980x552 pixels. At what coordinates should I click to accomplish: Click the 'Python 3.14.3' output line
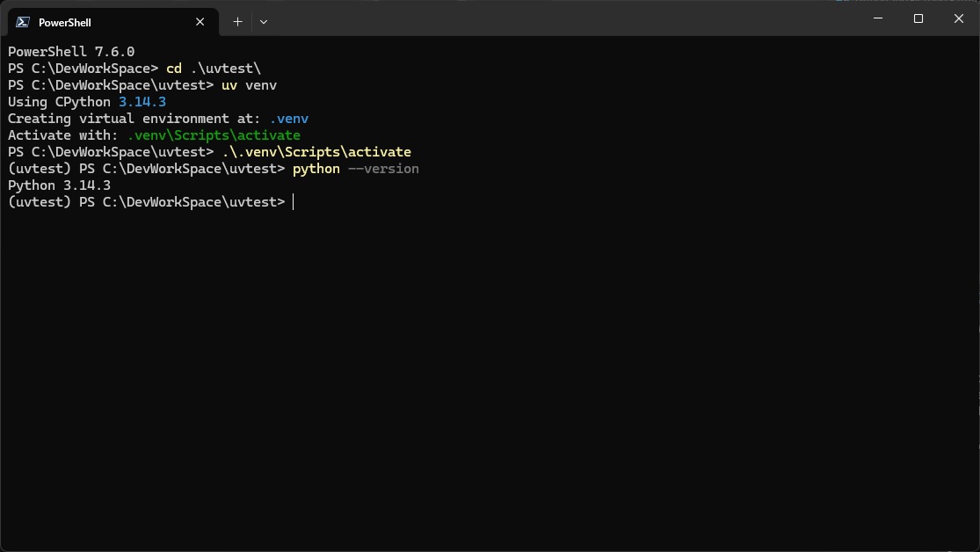click(x=59, y=185)
